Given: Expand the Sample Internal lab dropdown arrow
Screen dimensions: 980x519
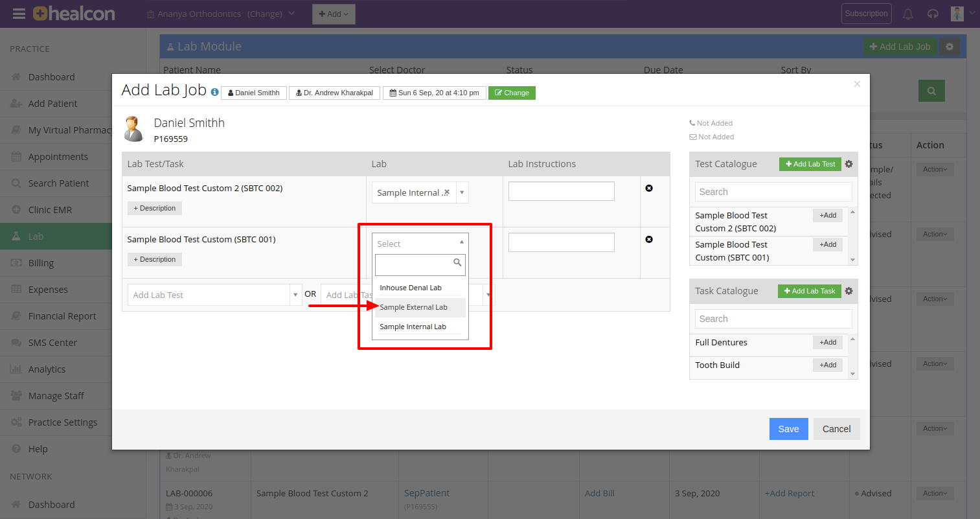Looking at the screenshot, I should tap(462, 192).
